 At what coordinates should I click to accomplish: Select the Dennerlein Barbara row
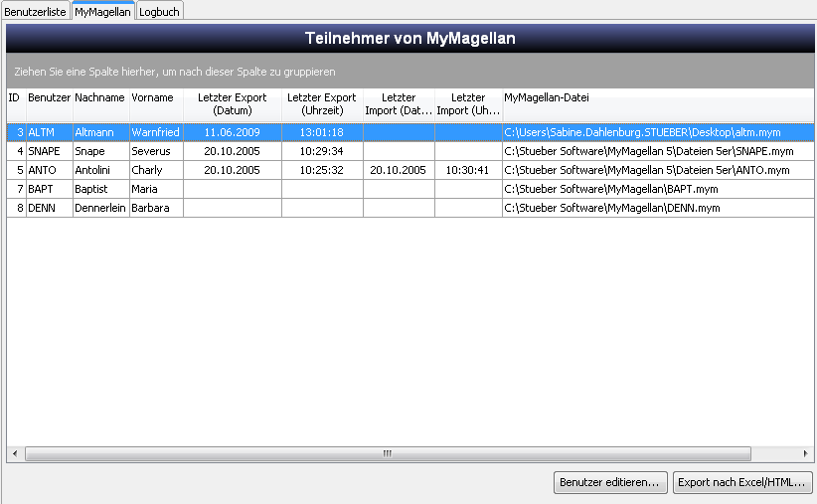click(410, 208)
